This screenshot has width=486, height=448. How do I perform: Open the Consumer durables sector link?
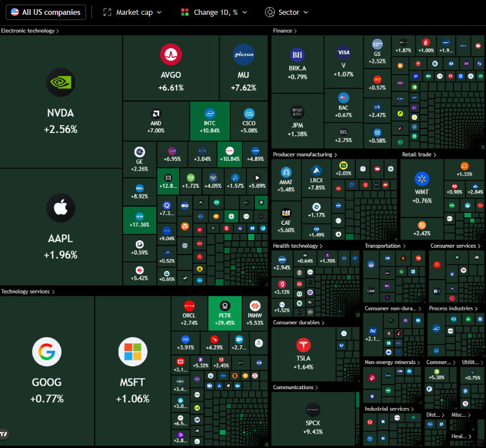[298, 322]
